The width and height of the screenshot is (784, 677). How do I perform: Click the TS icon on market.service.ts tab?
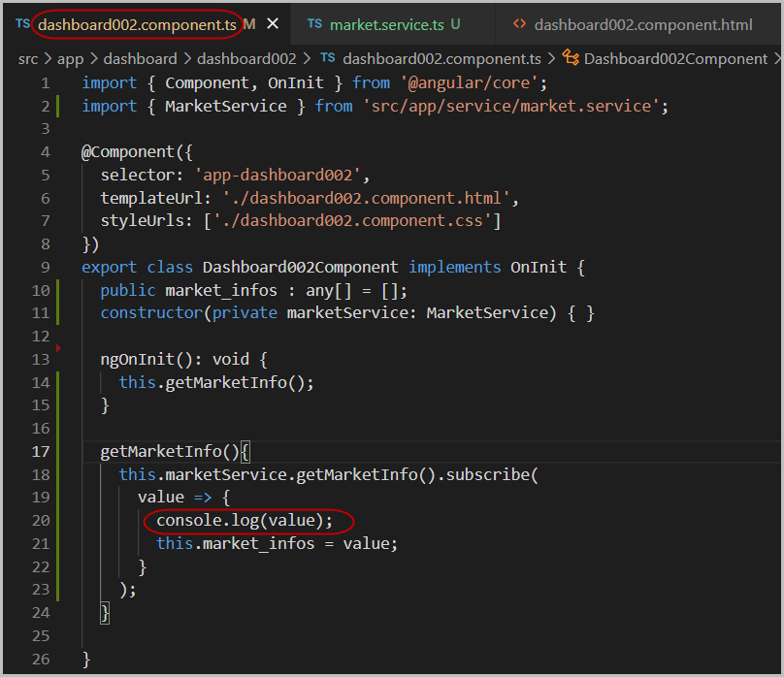coord(314,23)
